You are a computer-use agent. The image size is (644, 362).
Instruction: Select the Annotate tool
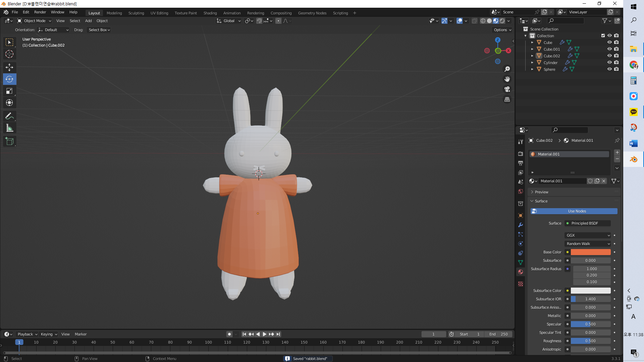9,116
